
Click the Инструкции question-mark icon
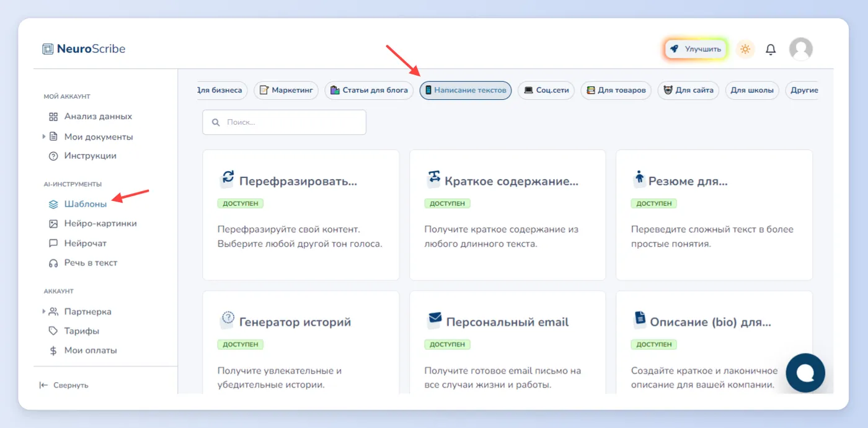pyautogui.click(x=53, y=156)
